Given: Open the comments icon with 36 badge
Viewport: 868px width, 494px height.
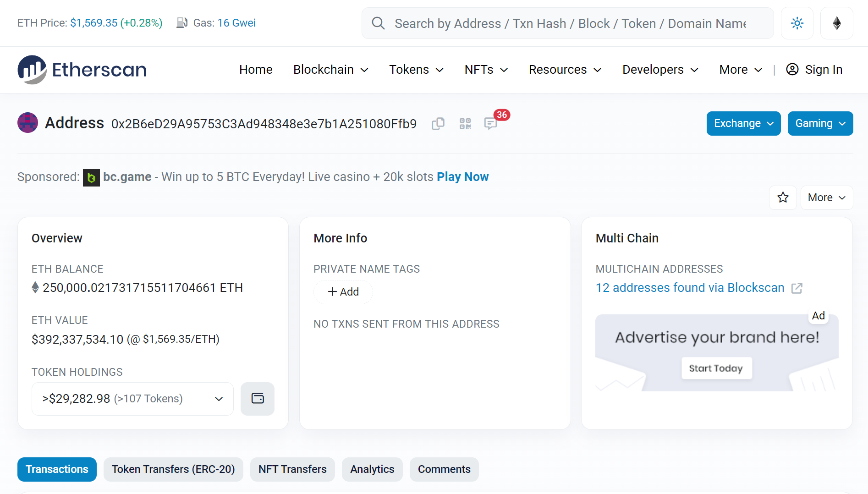Looking at the screenshot, I should pyautogui.click(x=491, y=124).
